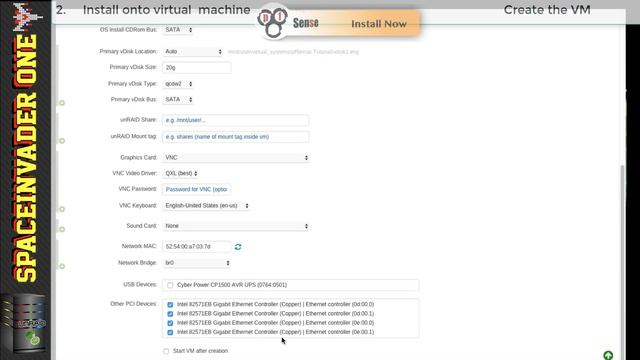The height and width of the screenshot is (360, 640).
Task: Open the Network Bridge br0 dropdown
Action: point(197,263)
